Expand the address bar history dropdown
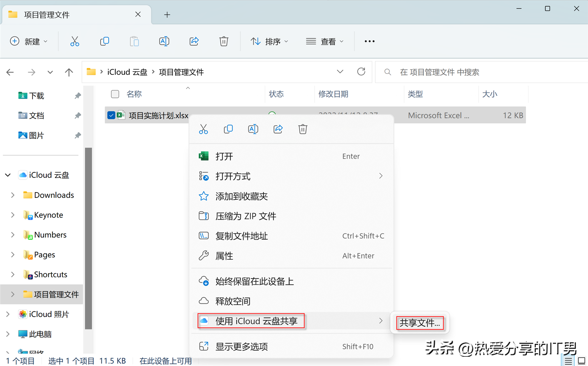Image resolution: width=588 pixels, height=366 pixels. coord(340,72)
